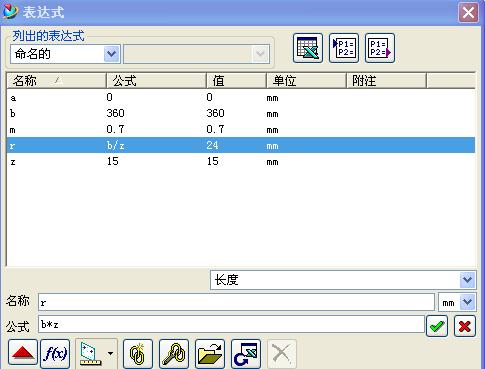This screenshot has width=485, height=369.
Task: Click value cell 24 in row r
Action: (212, 145)
